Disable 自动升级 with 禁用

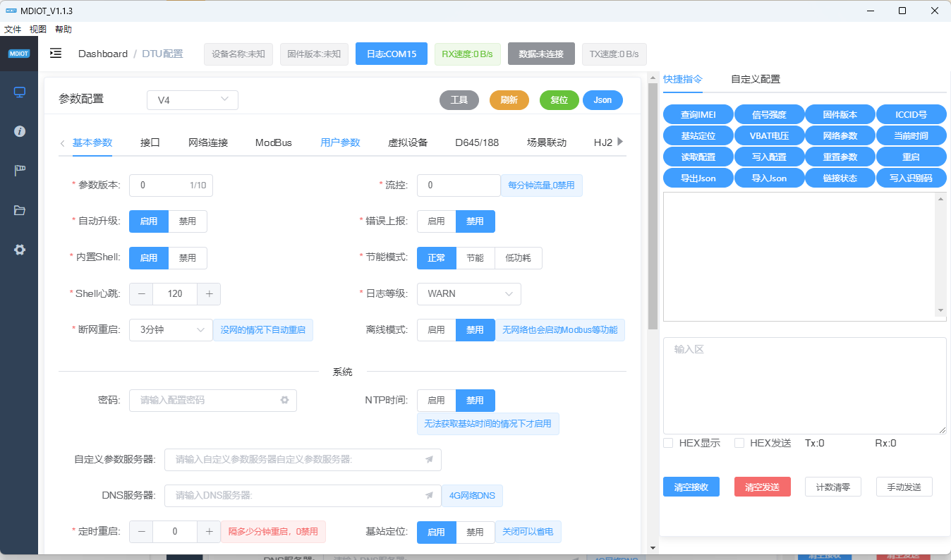click(x=188, y=221)
